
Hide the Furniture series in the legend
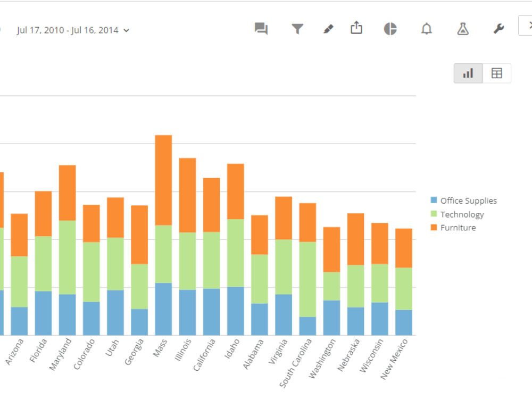(x=458, y=227)
